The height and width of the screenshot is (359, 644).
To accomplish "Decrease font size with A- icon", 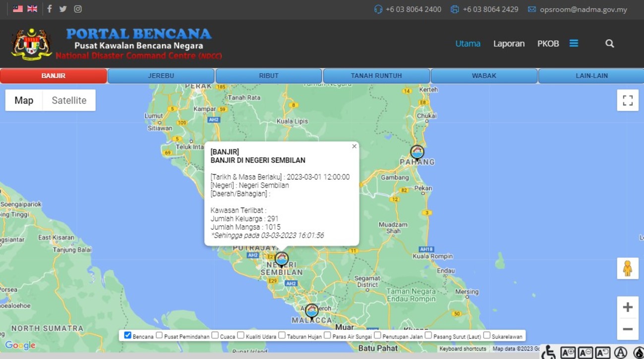I will [585, 353].
